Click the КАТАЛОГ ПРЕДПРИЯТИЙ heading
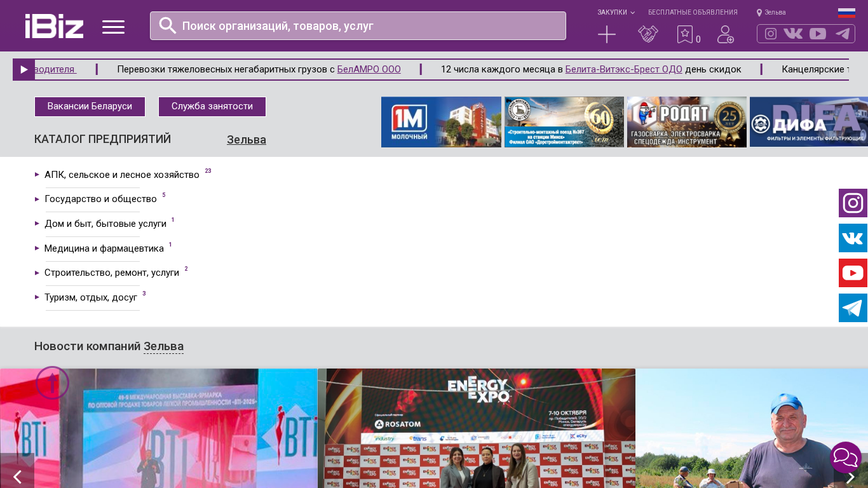Screen dimensions: 868x488 (103, 139)
